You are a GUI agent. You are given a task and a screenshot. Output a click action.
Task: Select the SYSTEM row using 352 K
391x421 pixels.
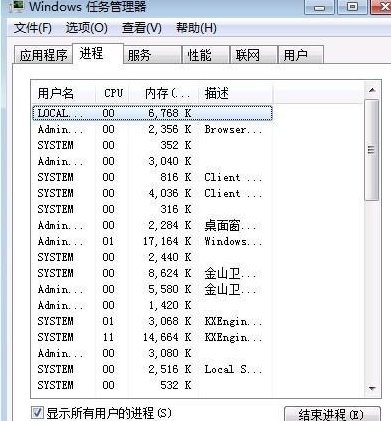pos(153,145)
